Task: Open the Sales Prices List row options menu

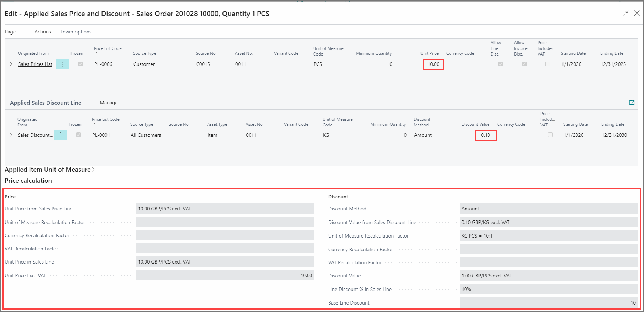Action: coord(62,64)
